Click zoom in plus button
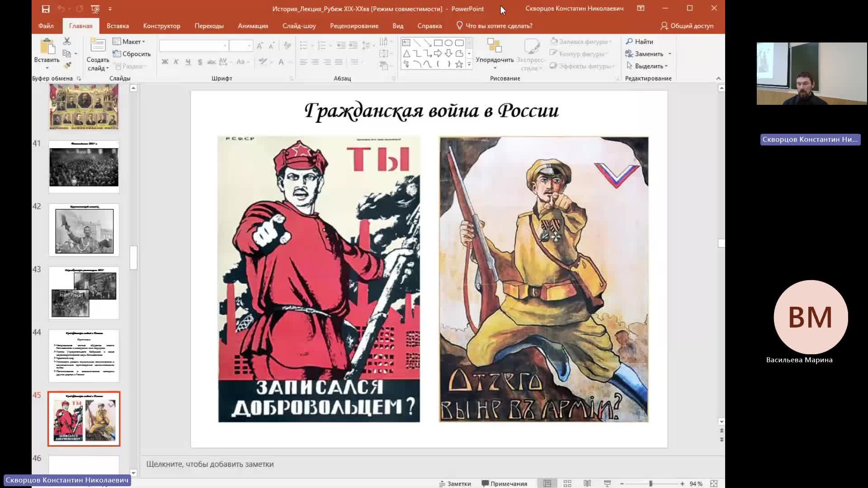This screenshot has height=488, width=868. 682,483
